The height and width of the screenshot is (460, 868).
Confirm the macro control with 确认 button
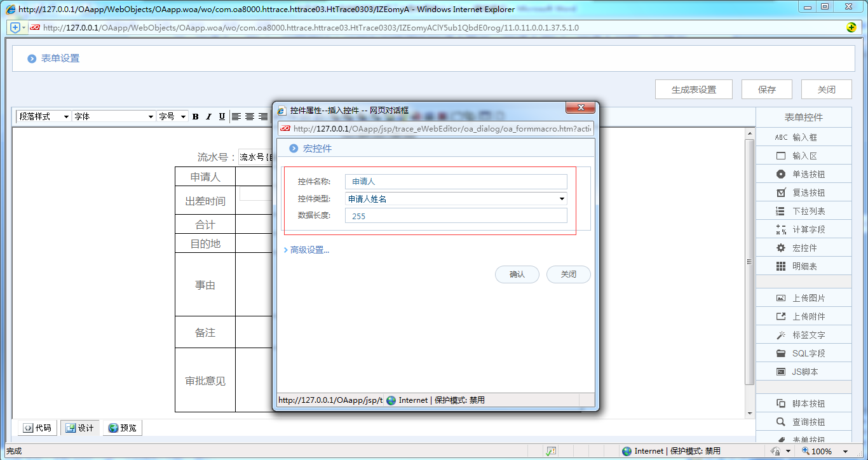(x=517, y=274)
